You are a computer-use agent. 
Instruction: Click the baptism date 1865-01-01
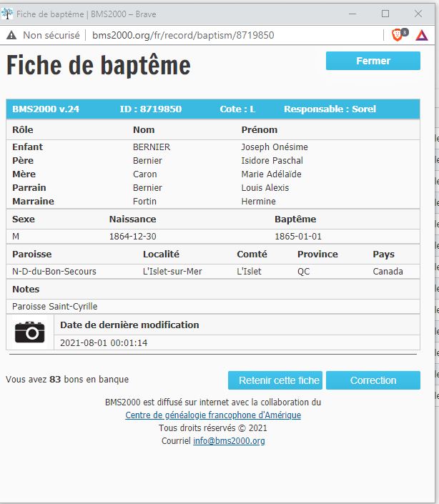(x=298, y=236)
